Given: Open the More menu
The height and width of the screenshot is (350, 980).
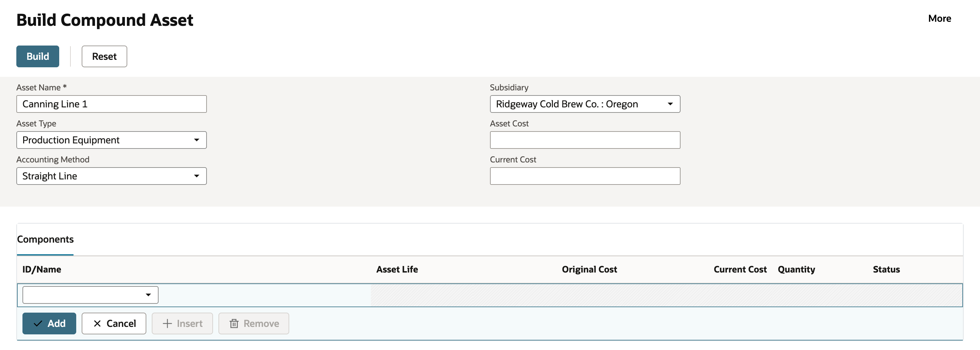Looking at the screenshot, I should pyautogui.click(x=939, y=18).
